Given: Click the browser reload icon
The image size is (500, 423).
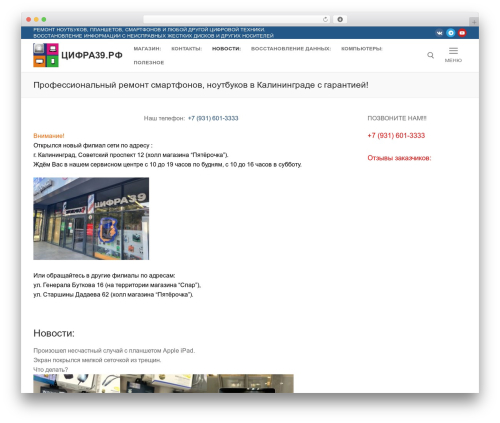Looking at the screenshot, I should pyautogui.click(x=325, y=19).
